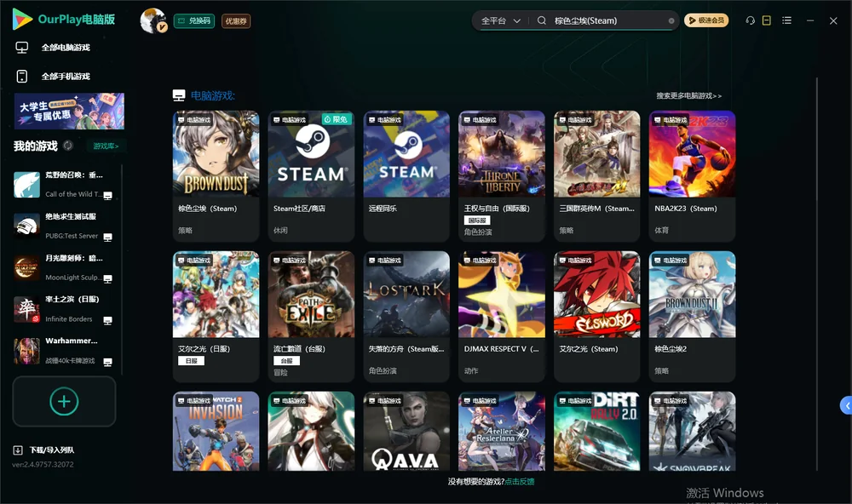Click the yellow mini-window mode icon
This screenshot has height=504, width=852.
pos(767,20)
